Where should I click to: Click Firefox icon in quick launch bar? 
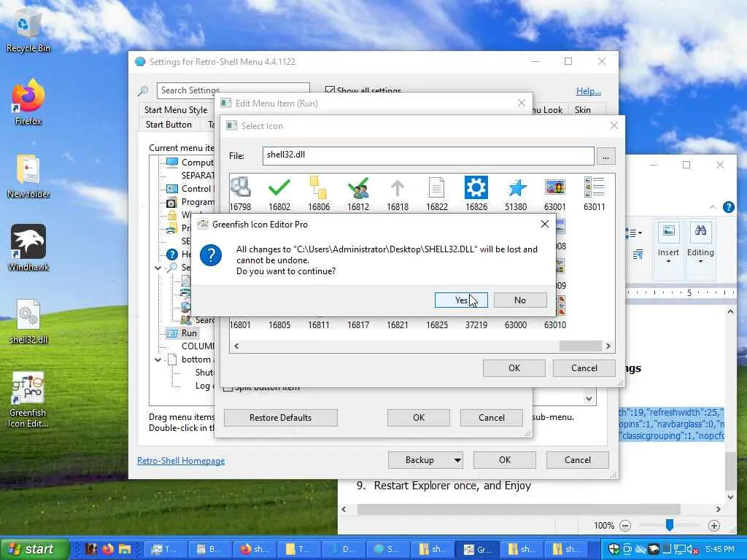[x=108, y=549]
